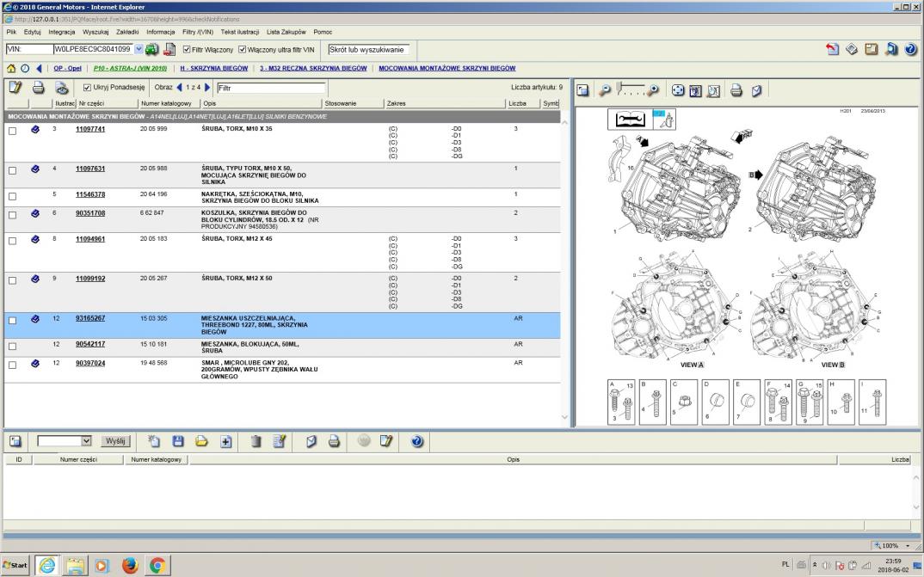This screenshot has width=924, height=577.
Task: Open the VIN number dropdown
Action: tap(139, 49)
